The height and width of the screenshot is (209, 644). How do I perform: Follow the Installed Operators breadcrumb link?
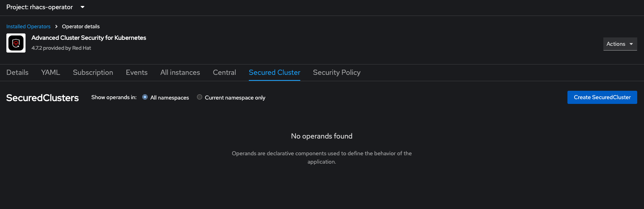28,26
